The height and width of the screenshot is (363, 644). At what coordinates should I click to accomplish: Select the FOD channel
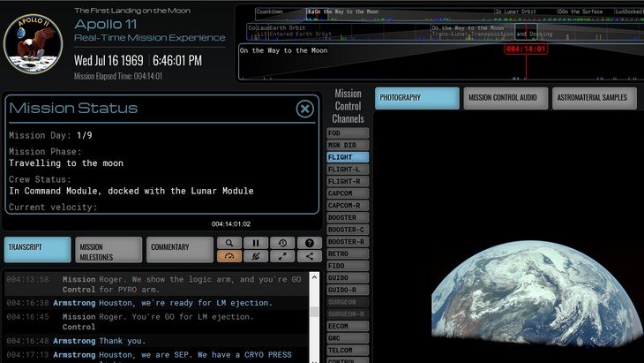coord(348,133)
